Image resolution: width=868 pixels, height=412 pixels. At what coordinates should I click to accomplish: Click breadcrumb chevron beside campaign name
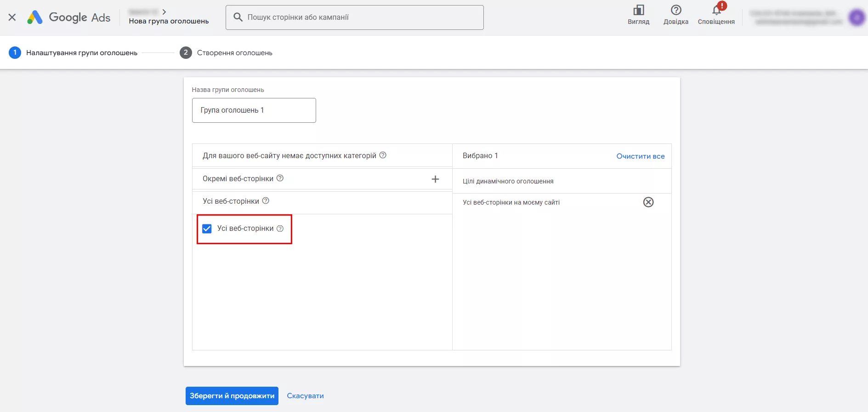(x=164, y=11)
